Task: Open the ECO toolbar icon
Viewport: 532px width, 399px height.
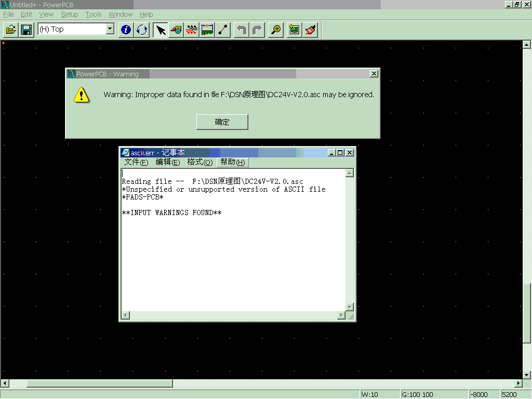Action: tap(223, 30)
